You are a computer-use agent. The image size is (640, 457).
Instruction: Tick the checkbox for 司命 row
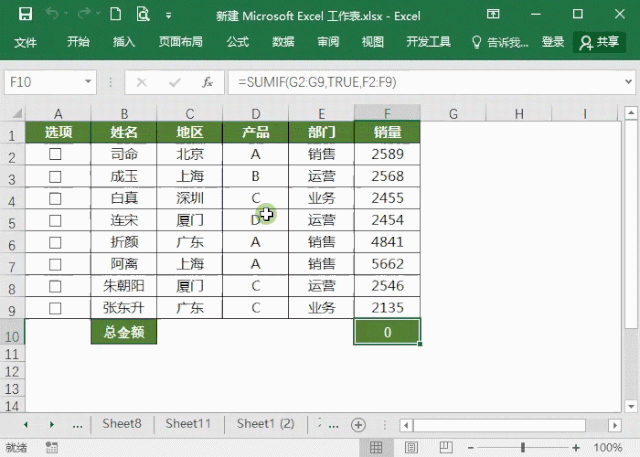pyautogui.click(x=55, y=154)
